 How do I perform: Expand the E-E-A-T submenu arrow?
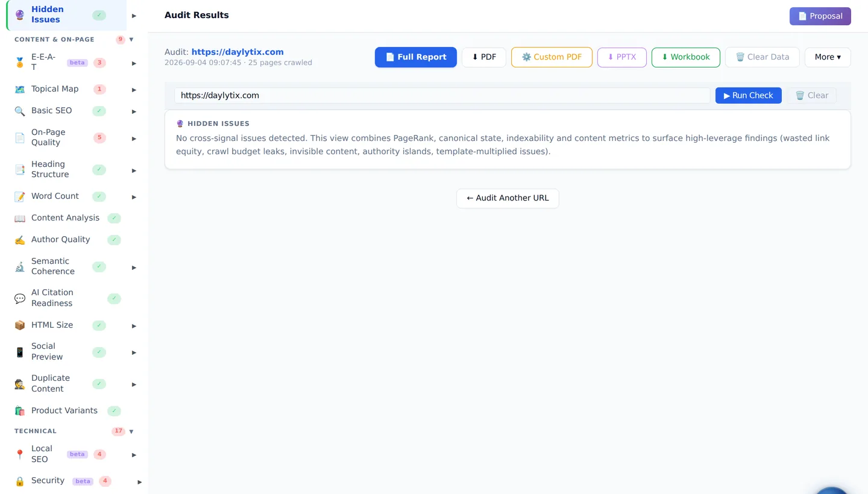(134, 63)
